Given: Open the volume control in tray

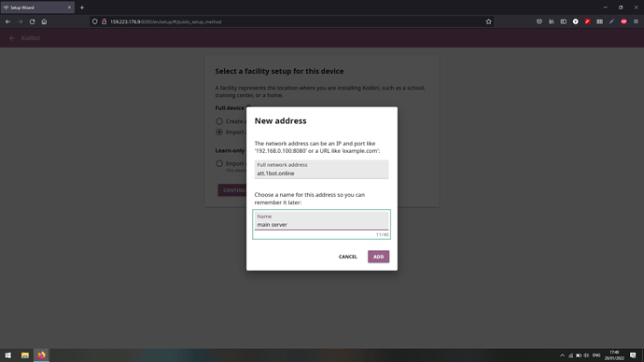Looking at the screenshot, I should (586, 355).
